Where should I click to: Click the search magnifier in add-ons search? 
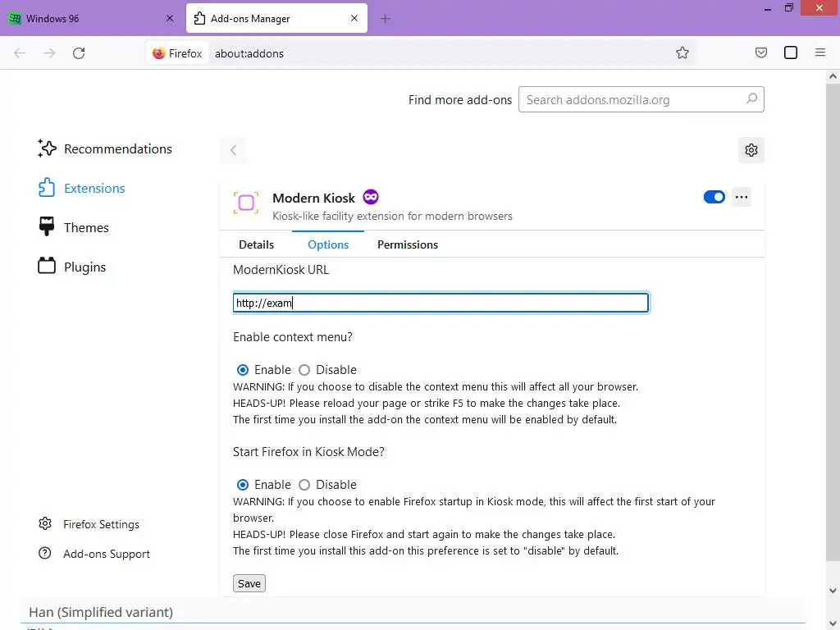[751, 99]
